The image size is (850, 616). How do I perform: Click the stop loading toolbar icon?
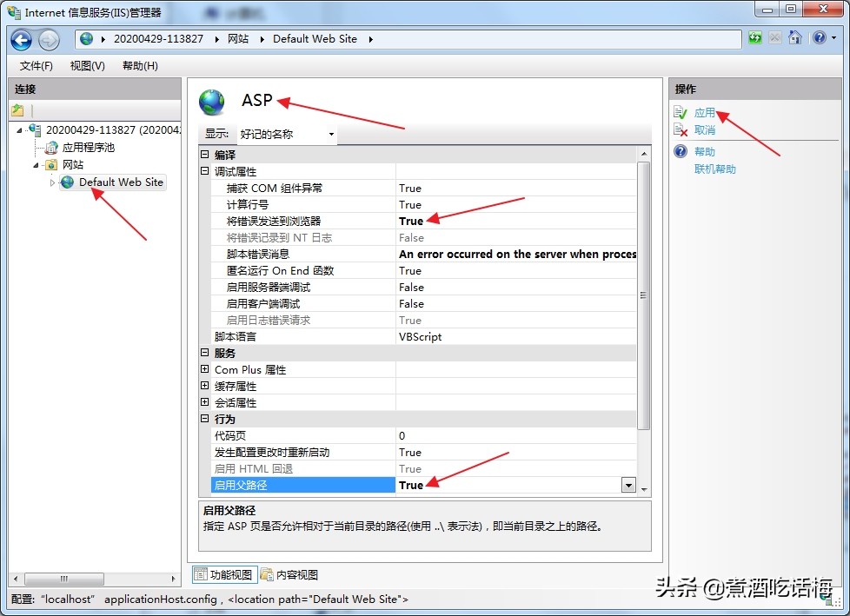[775, 38]
